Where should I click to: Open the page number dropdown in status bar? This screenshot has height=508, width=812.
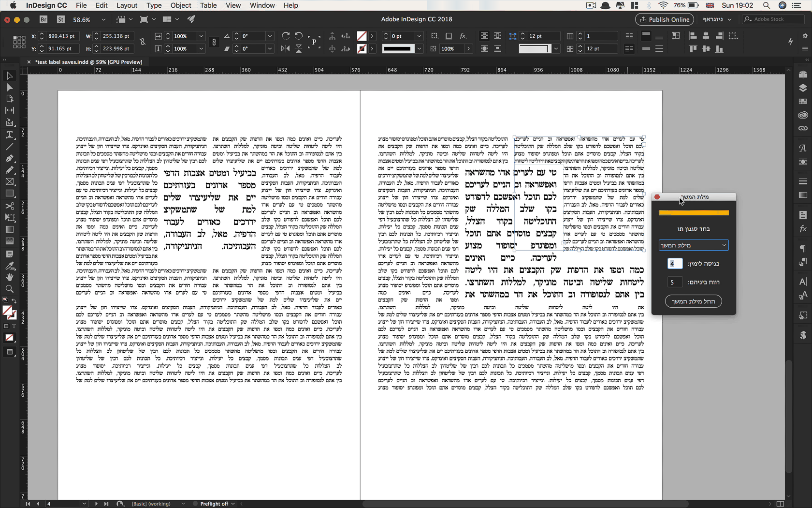click(x=84, y=504)
